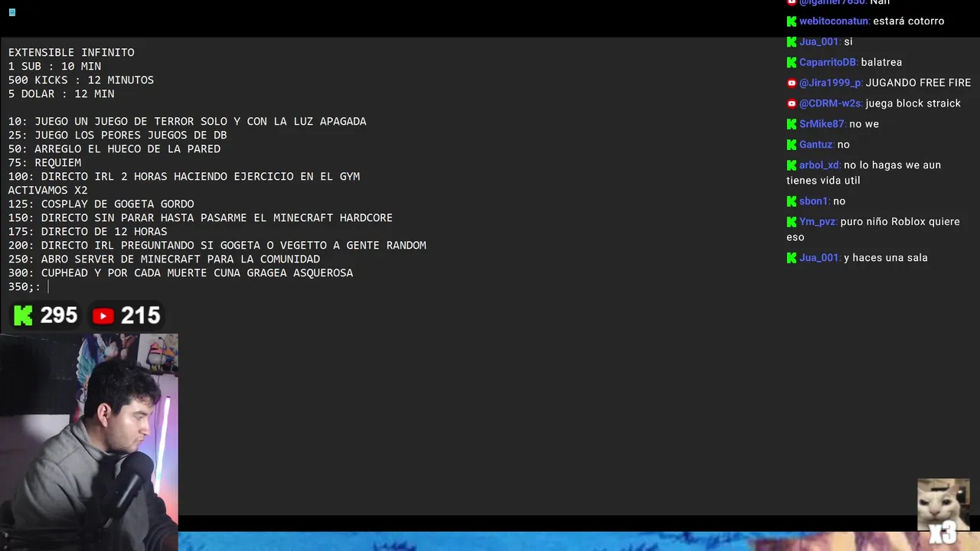980x551 pixels.
Task: Click the YouTube count number 215
Action: (x=140, y=315)
